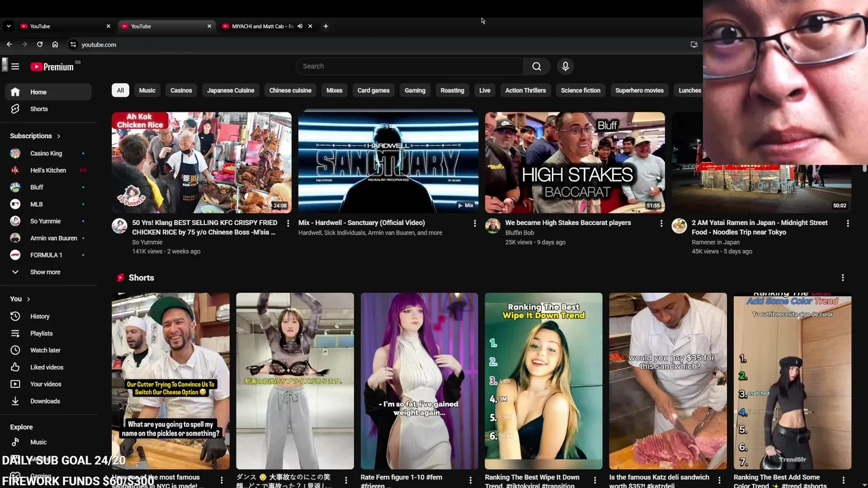Open Bluff subscription channel

48,188
